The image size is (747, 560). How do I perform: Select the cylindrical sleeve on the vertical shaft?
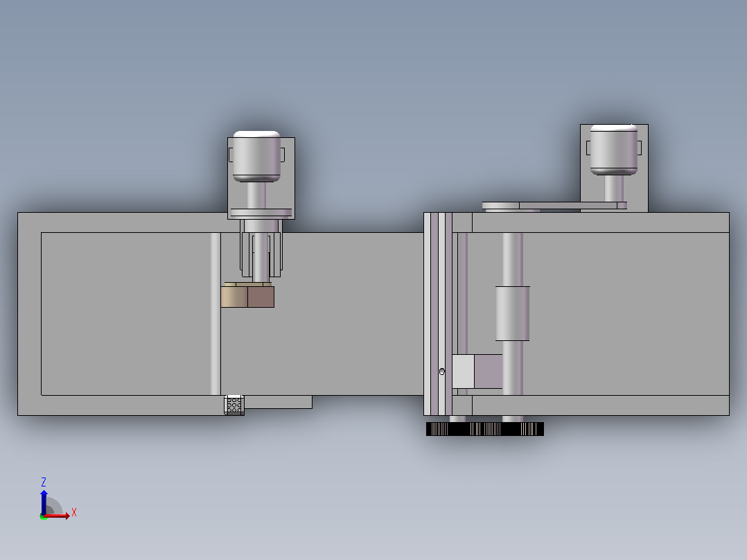click(x=513, y=313)
